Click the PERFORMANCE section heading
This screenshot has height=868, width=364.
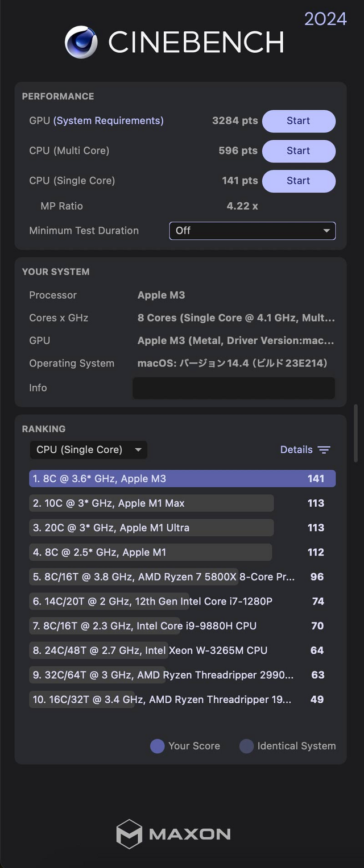pos(58,96)
